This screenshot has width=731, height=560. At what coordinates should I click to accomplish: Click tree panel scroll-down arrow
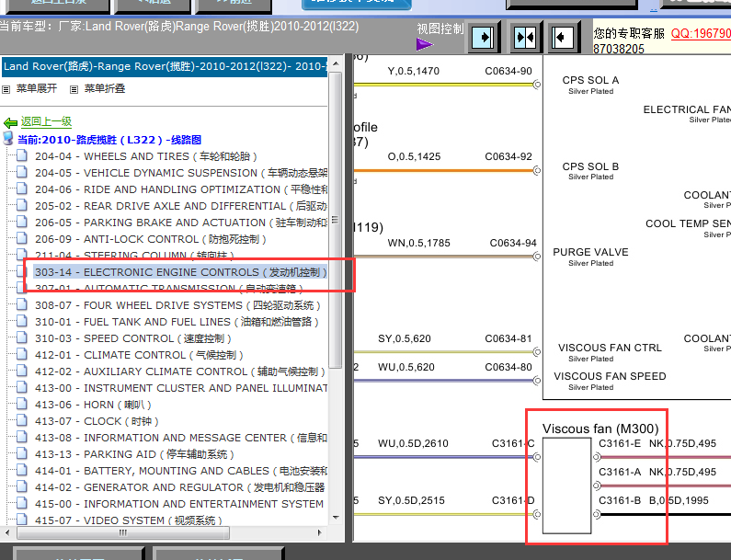tap(336, 518)
